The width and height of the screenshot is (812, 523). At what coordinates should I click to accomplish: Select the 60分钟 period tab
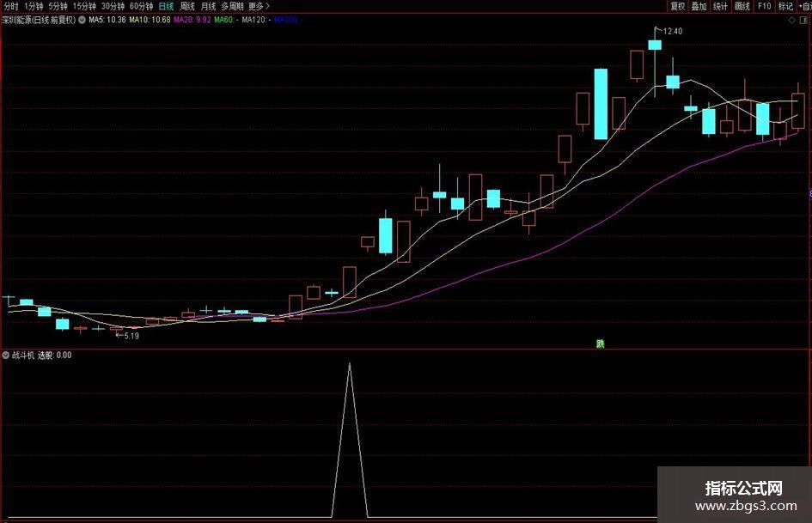point(142,6)
